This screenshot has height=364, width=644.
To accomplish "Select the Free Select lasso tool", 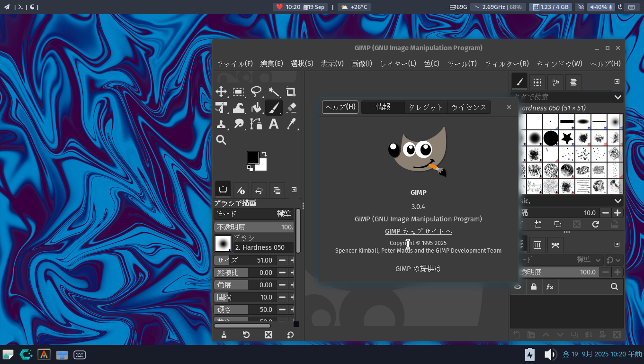I will pos(256,92).
